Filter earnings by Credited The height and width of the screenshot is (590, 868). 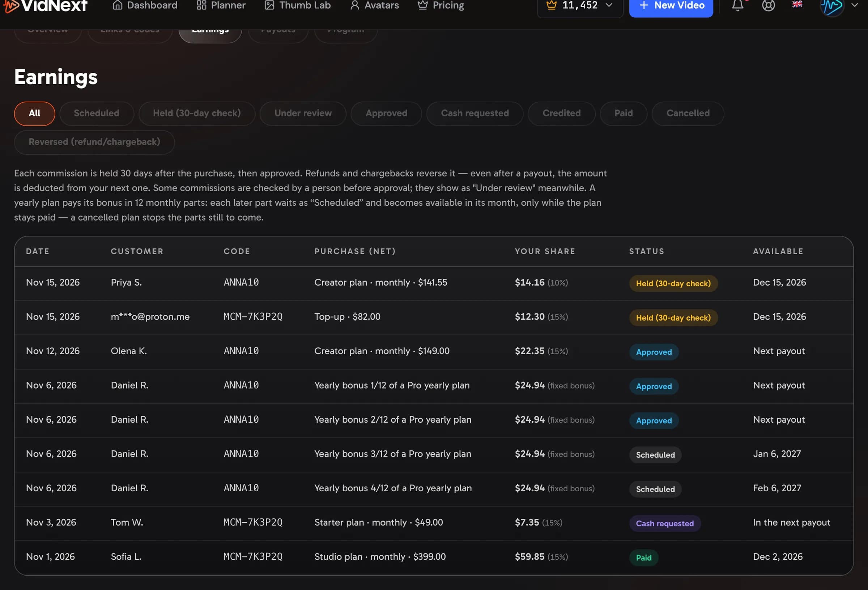pyautogui.click(x=561, y=113)
